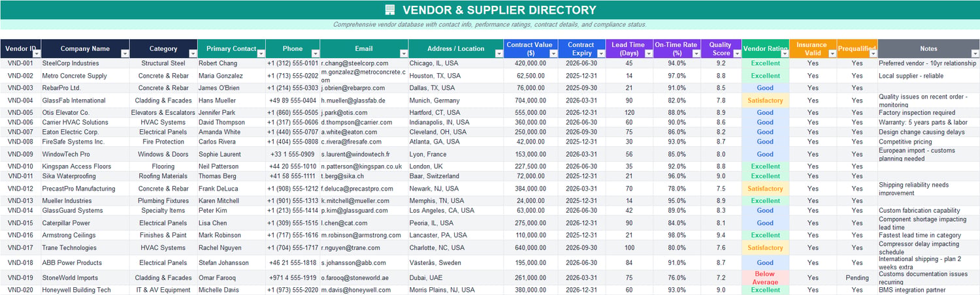
Task: Select the Warranty: 5 years parts & labor note
Action: [929, 122]
